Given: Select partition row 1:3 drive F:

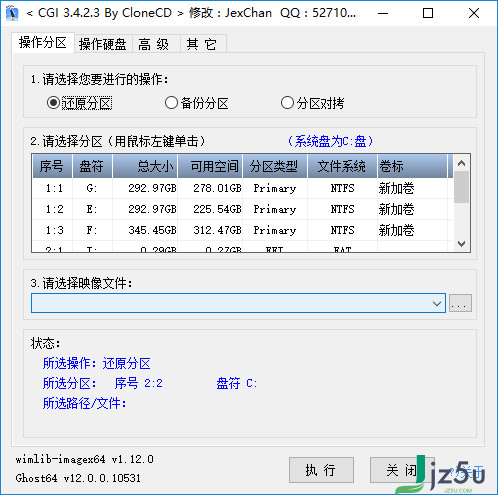Looking at the screenshot, I should pyautogui.click(x=243, y=230).
